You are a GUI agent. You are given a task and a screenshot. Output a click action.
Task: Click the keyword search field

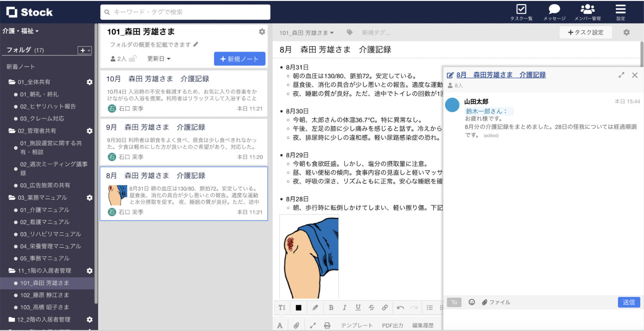pos(185,12)
